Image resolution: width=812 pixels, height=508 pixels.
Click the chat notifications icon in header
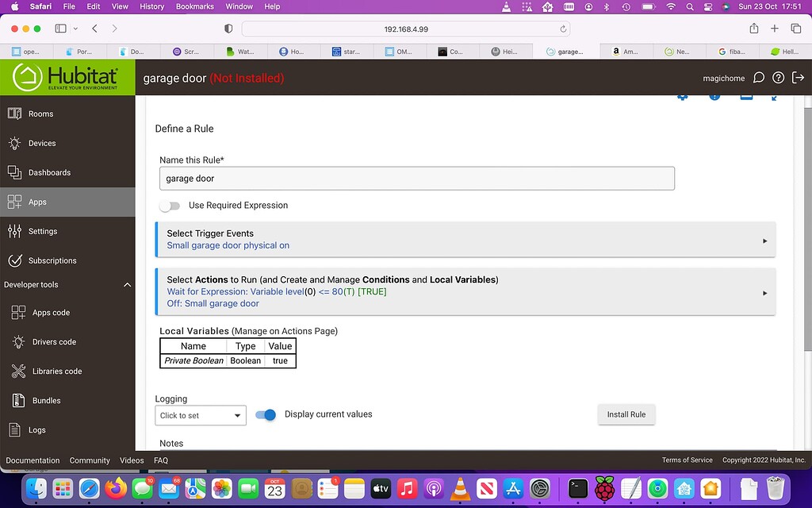pos(759,78)
